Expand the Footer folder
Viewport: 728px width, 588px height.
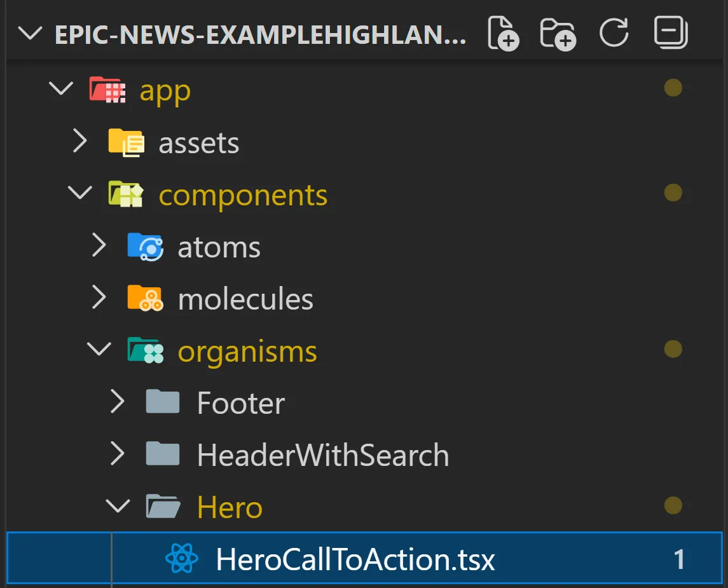pos(118,402)
